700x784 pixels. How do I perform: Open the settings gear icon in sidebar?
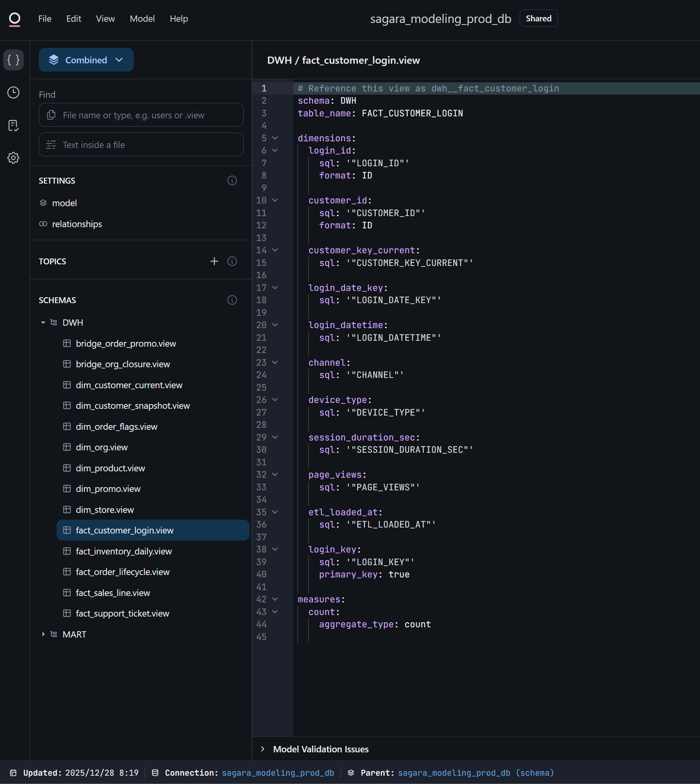click(13, 158)
